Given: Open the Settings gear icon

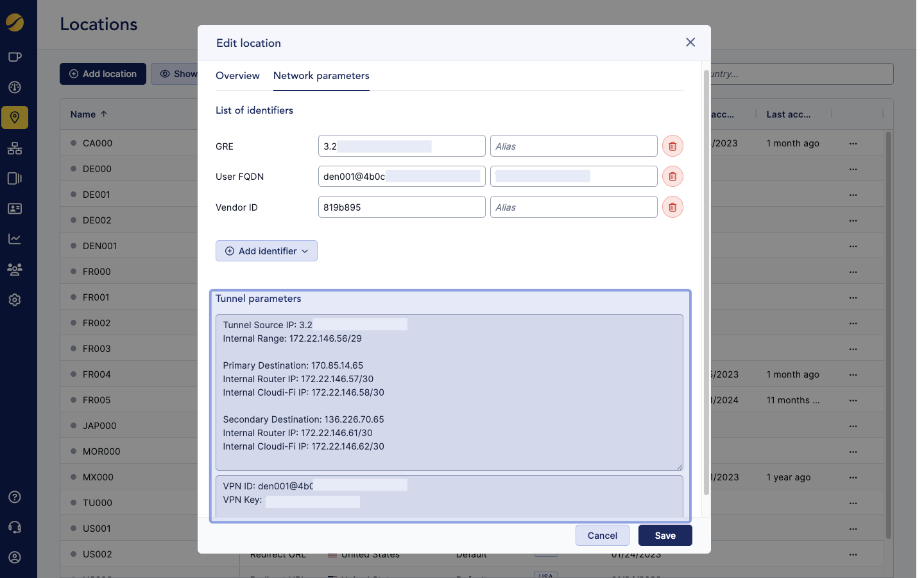Looking at the screenshot, I should coord(15,299).
